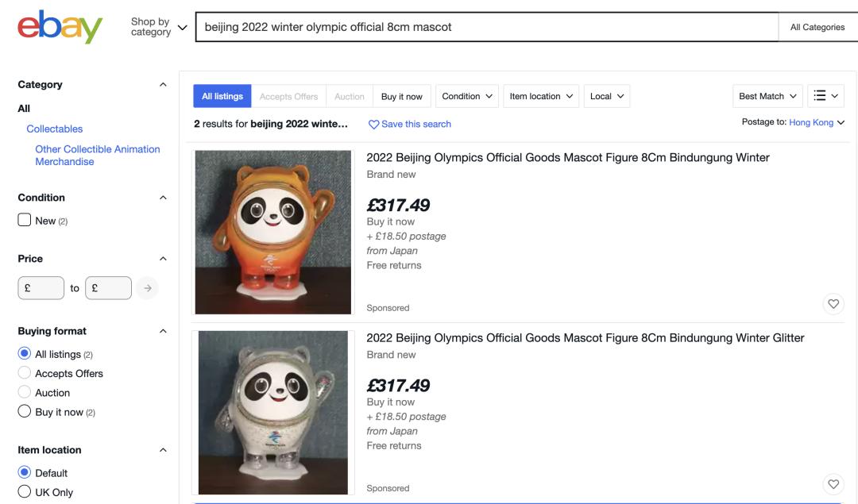Add first mascot listing to watchlist
Screen dimensions: 858x504
[x=833, y=303]
